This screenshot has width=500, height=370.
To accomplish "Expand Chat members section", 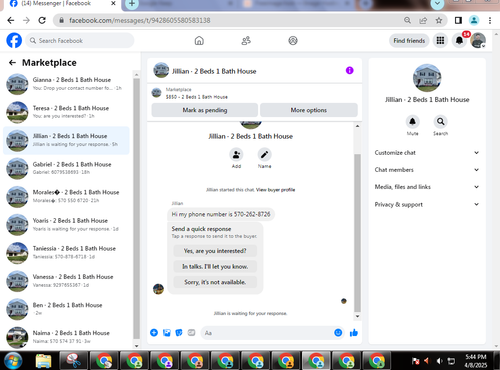I will [427, 170].
